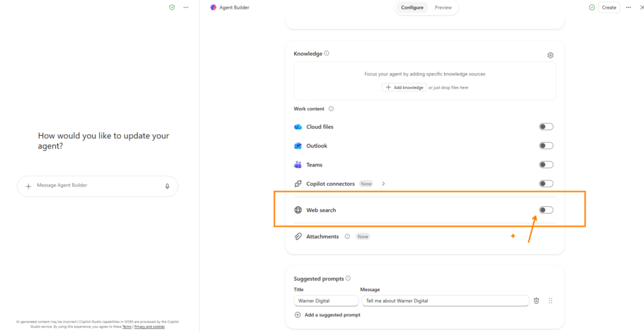The width and height of the screenshot is (644, 332).
Task: Click the Web search label
Action: click(321, 210)
